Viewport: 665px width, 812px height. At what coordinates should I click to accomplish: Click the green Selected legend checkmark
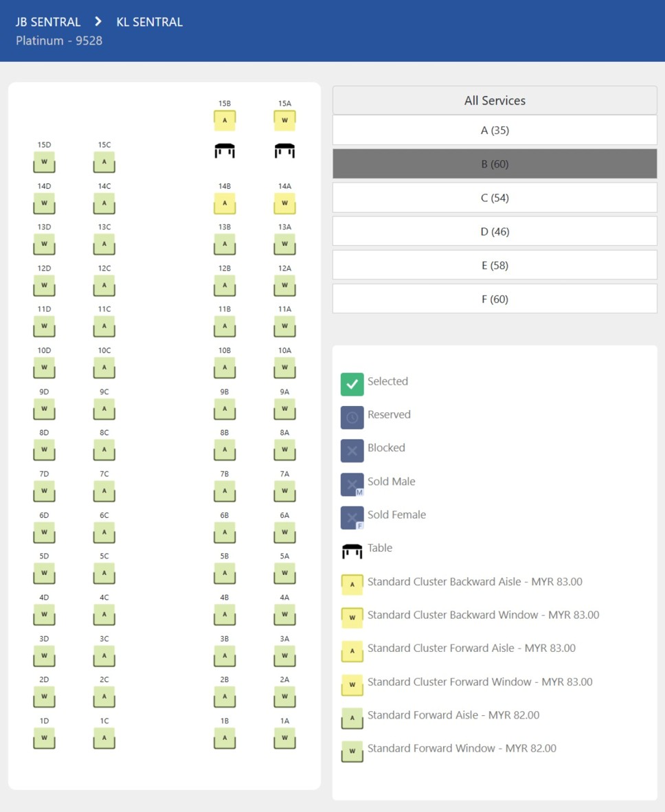(352, 385)
